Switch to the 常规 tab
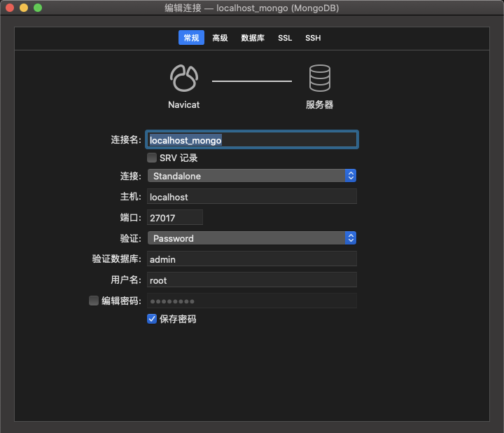 pos(191,38)
